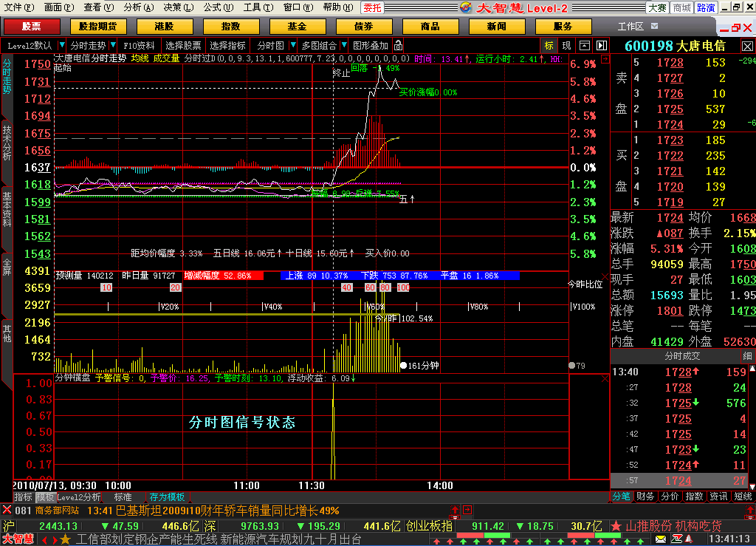The height and width of the screenshot is (546, 756).
Task: Click the 存为模板 tab below the chart
Action: tap(167, 496)
